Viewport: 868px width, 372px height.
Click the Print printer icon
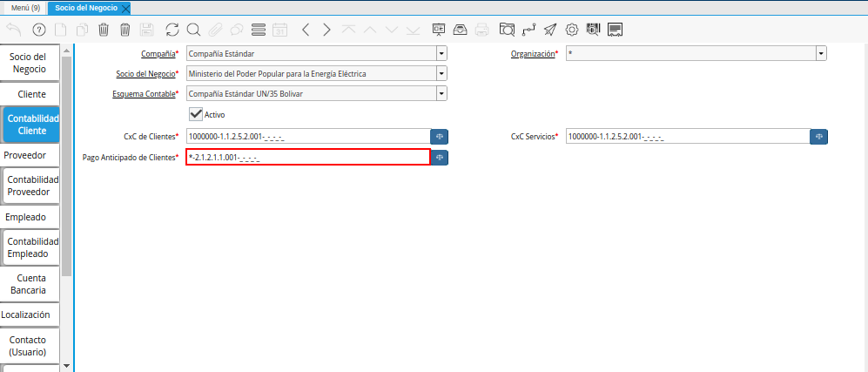pos(482,30)
